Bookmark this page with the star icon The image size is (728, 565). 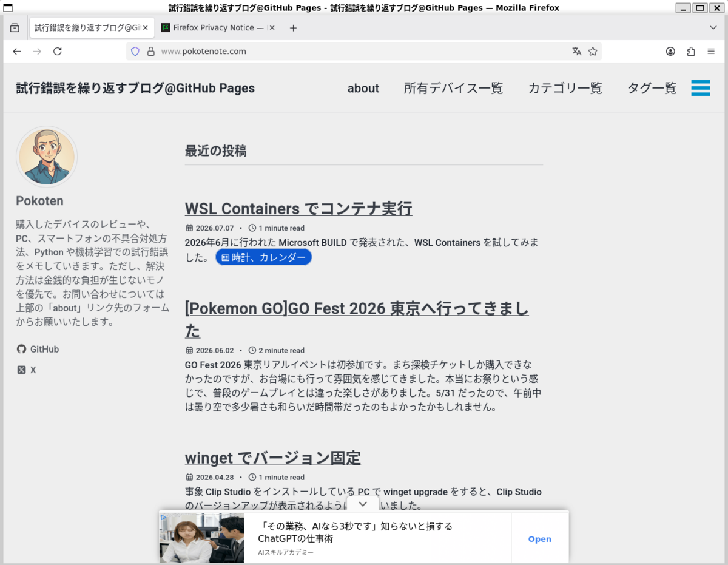(593, 52)
